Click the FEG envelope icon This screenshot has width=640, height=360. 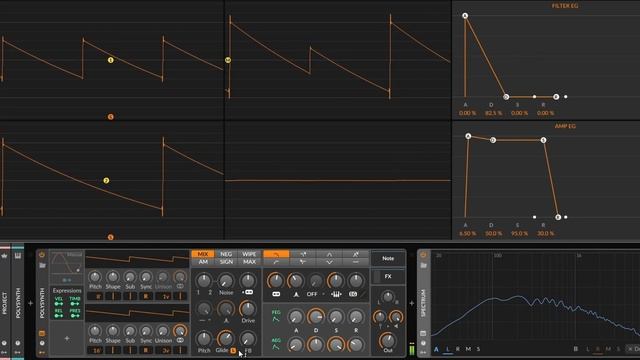tap(276, 319)
